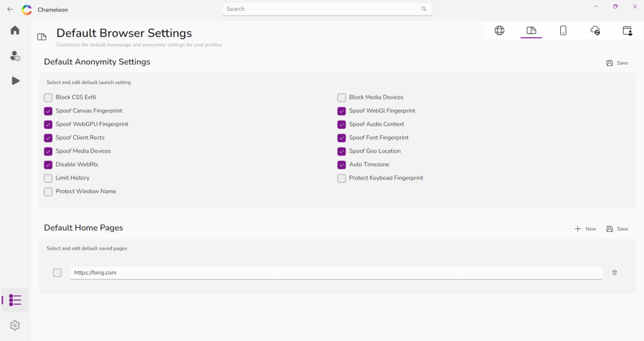
Task: Uncheck Spoof WebGPU Fingerprint
Action: point(48,125)
